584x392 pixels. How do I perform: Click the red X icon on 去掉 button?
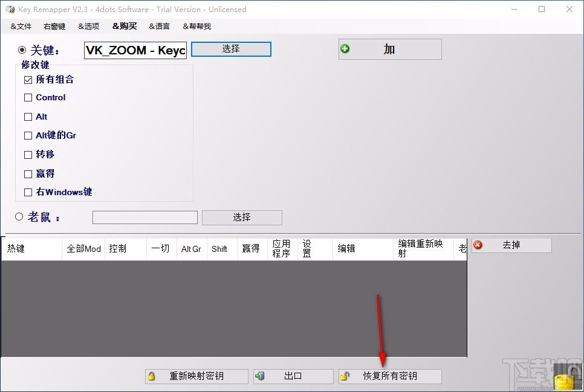click(x=478, y=245)
